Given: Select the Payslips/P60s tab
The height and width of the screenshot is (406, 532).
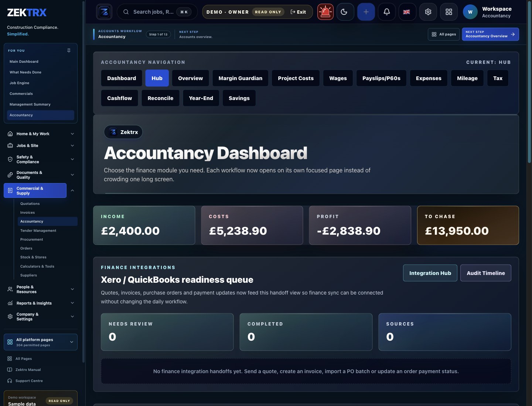Looking at the screenshot, I should pyautogui.click(x=381, y=78).
